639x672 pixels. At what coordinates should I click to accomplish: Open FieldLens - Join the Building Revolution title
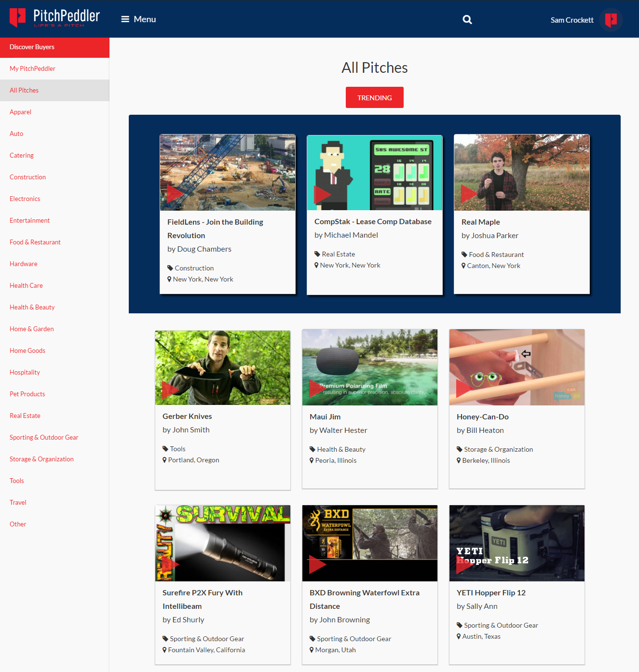pyautogui.click(x=215, y=229)
